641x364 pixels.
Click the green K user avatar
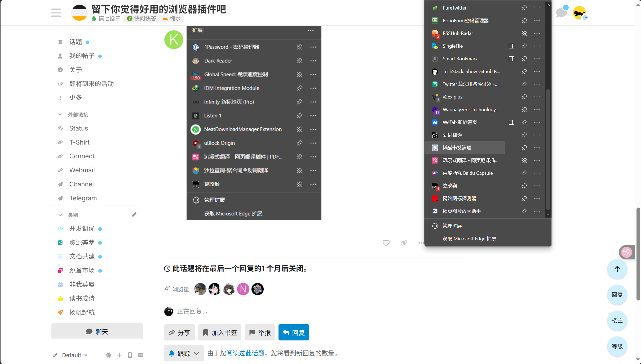pyautogui.click(x=174, y=40)
